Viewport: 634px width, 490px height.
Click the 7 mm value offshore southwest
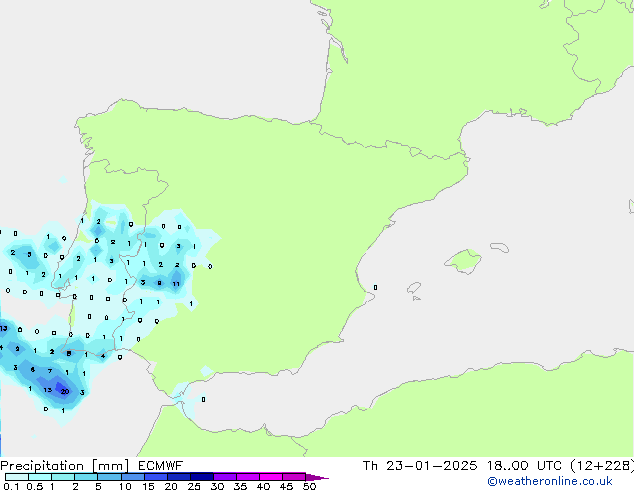49,371
